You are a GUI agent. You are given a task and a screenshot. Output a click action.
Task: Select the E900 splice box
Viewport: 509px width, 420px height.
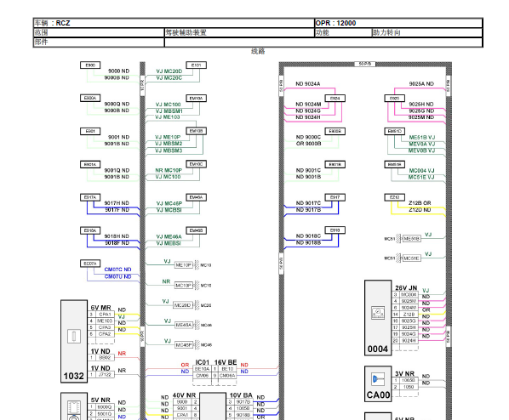pos(90,65)
